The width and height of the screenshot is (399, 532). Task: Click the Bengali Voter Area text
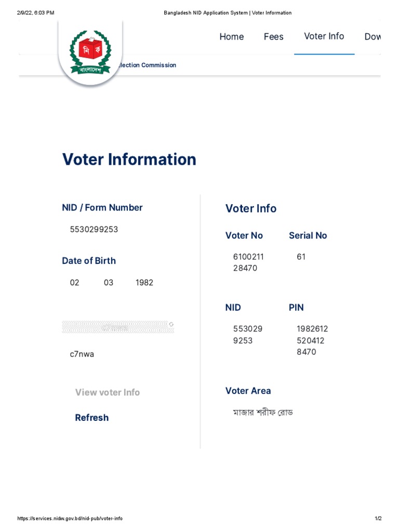(263, 413)
